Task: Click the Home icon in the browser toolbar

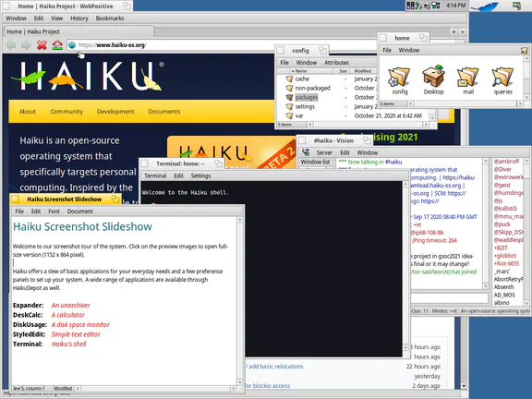Action: point(57,45)
